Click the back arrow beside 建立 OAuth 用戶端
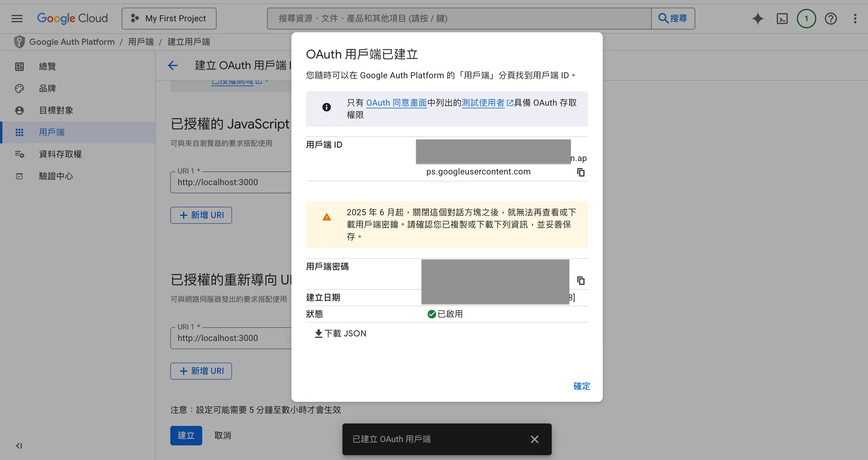 [173, 65]
